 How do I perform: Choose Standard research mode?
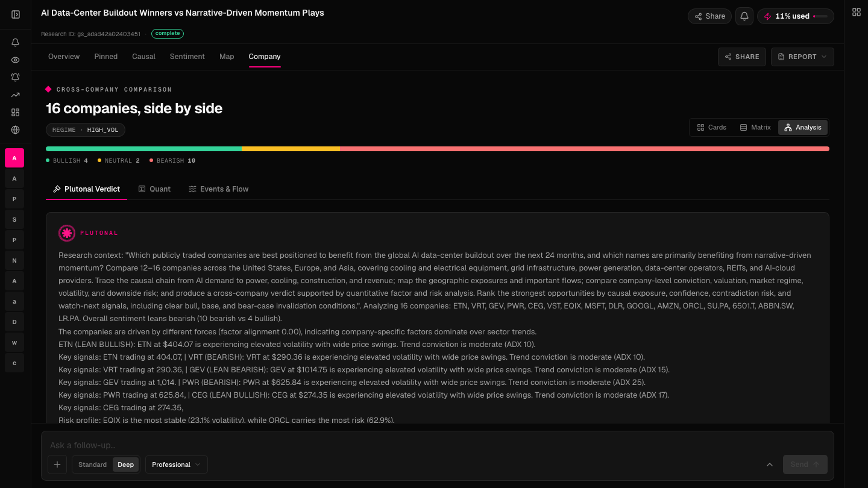click(92, 465)
